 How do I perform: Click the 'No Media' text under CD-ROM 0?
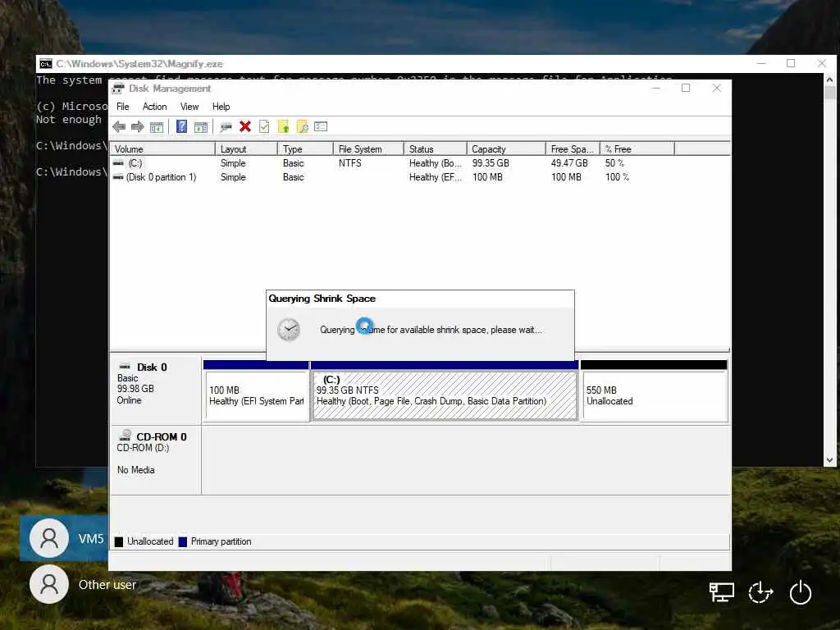135,470
